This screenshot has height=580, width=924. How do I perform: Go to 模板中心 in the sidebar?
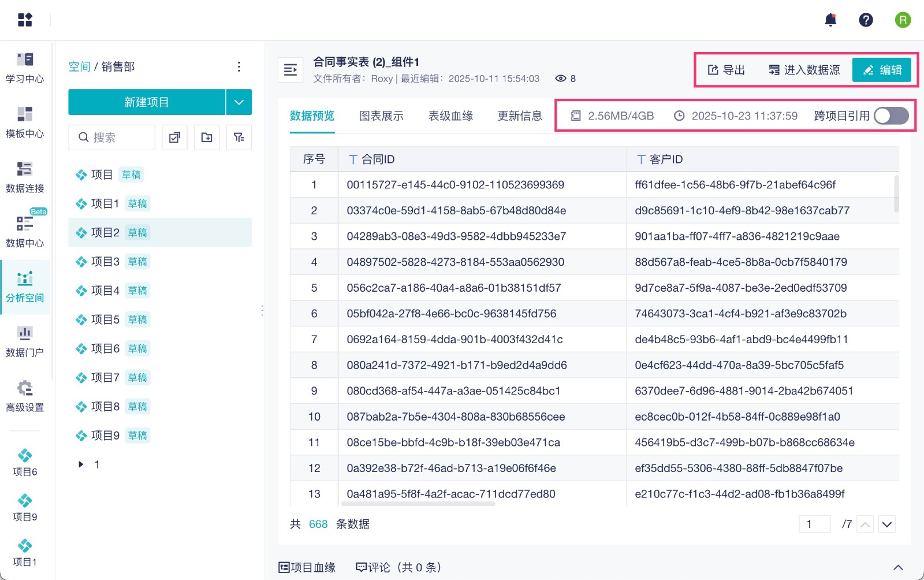tap(25, 123)
